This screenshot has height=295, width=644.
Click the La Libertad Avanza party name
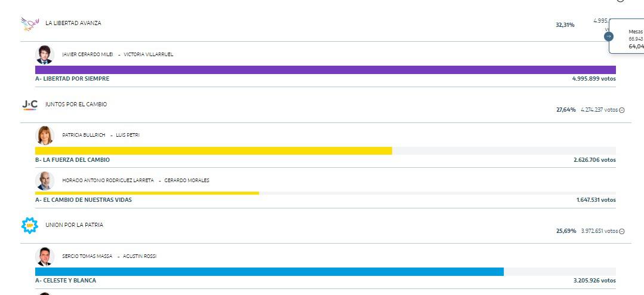coord(73,23)
